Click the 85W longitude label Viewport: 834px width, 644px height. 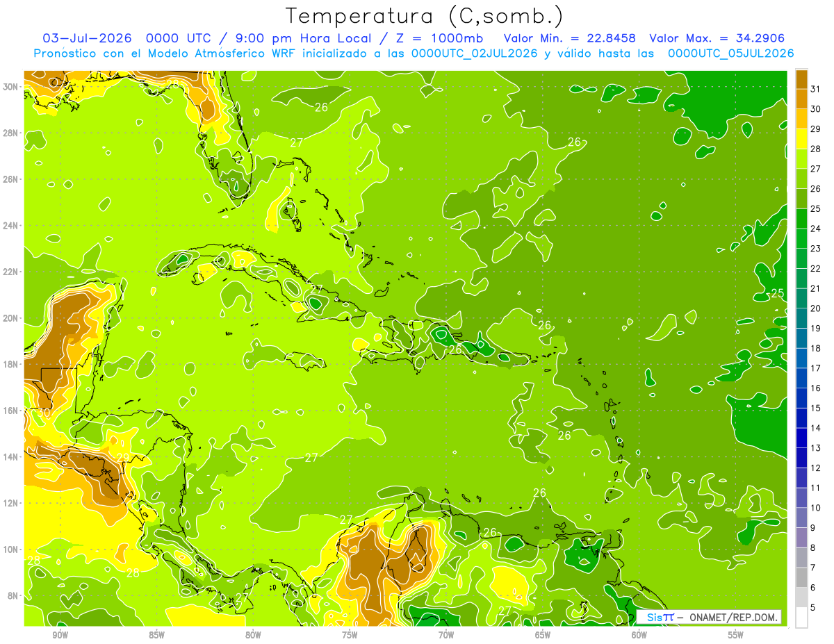pyautogui.click(x=156, y=635)
